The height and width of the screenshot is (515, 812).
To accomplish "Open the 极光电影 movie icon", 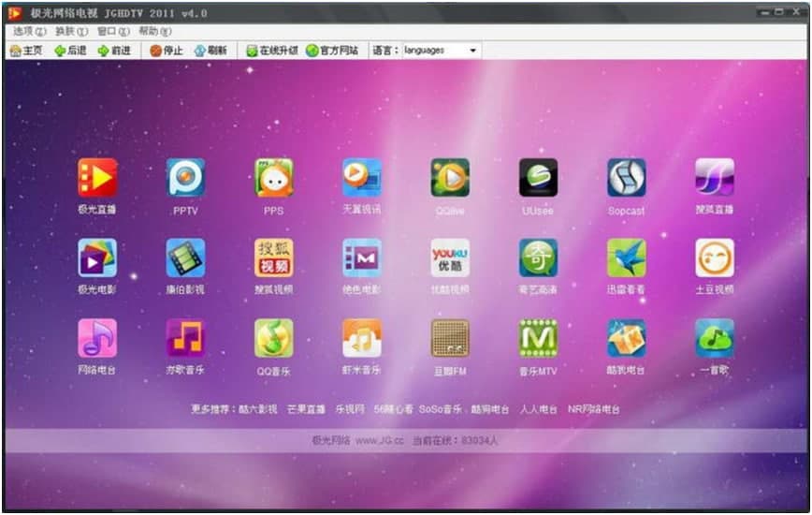I will click(97, 258).
